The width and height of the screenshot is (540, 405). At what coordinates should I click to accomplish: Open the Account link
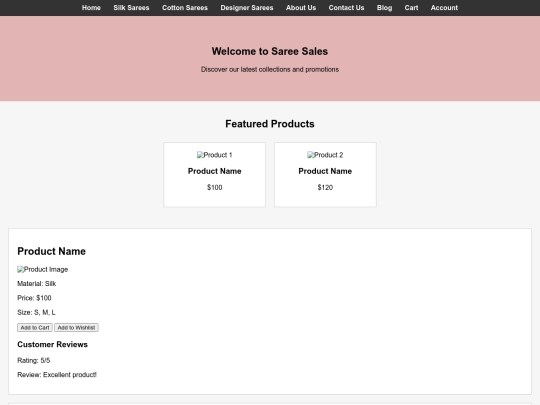click(444, 8)
